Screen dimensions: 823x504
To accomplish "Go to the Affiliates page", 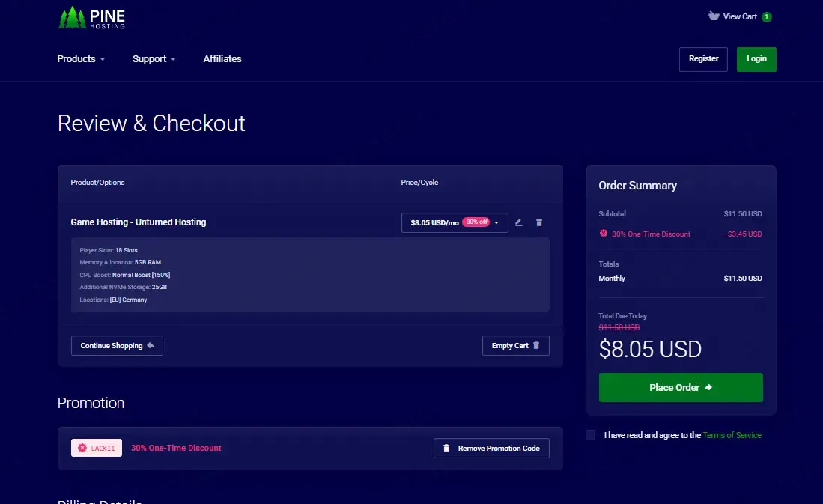I will tap(222, 59).
